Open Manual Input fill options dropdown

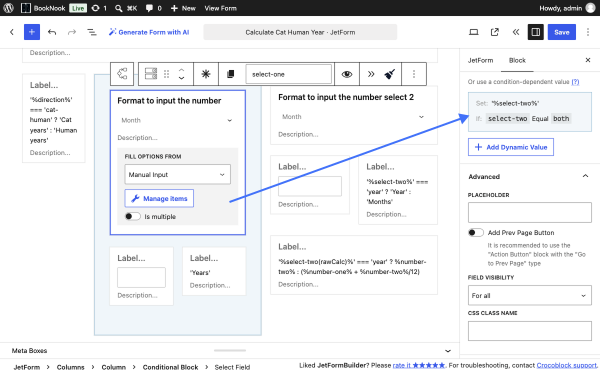(x=178, y=174)
